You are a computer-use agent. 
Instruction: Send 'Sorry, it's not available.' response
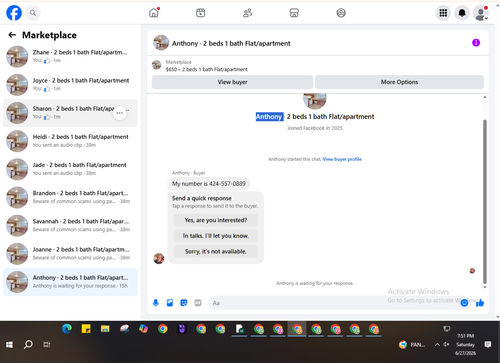click(x=216, y=252)
